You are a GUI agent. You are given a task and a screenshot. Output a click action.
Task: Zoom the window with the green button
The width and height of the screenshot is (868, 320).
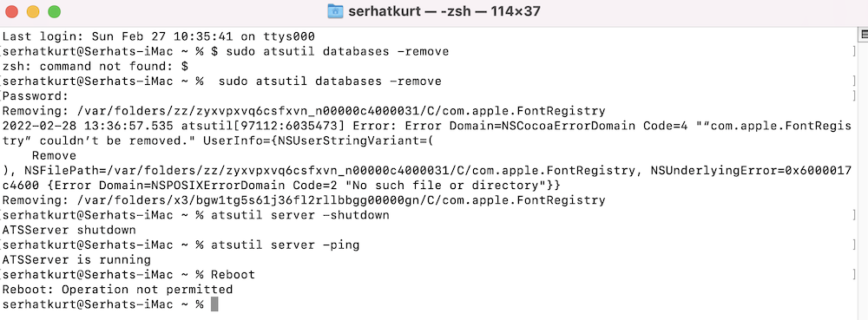pos(54,11)
